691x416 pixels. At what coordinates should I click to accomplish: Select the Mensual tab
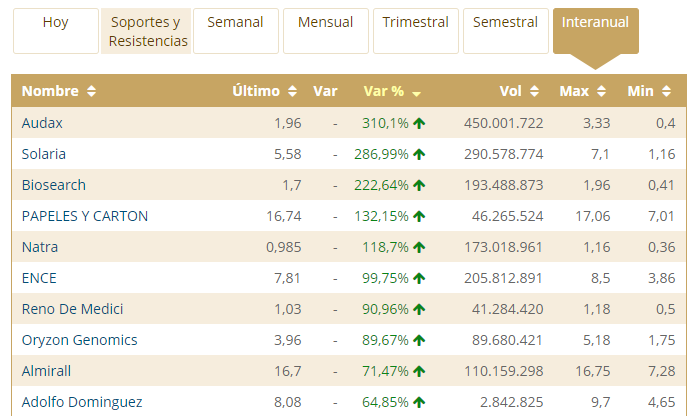pos(325,22)
